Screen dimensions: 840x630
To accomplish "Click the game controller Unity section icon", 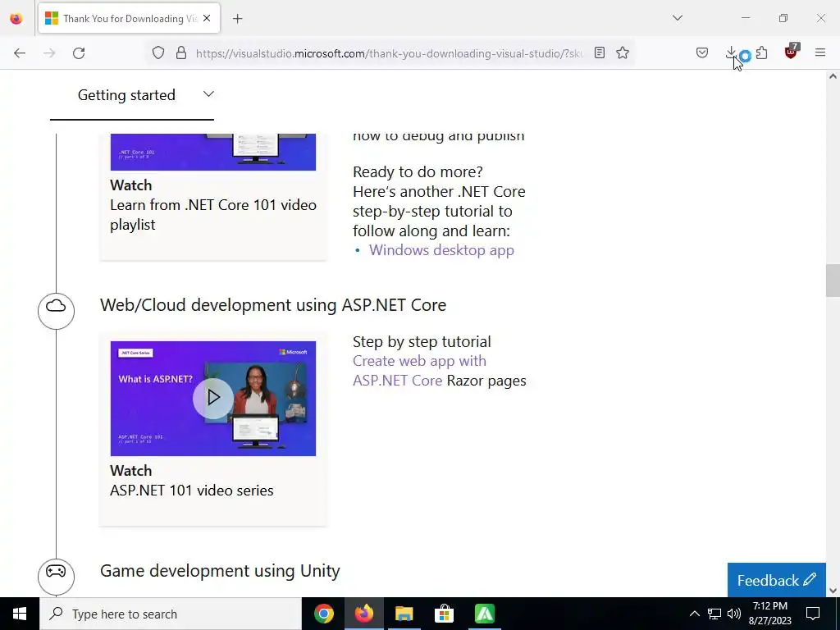I will [x=56, y=577].
